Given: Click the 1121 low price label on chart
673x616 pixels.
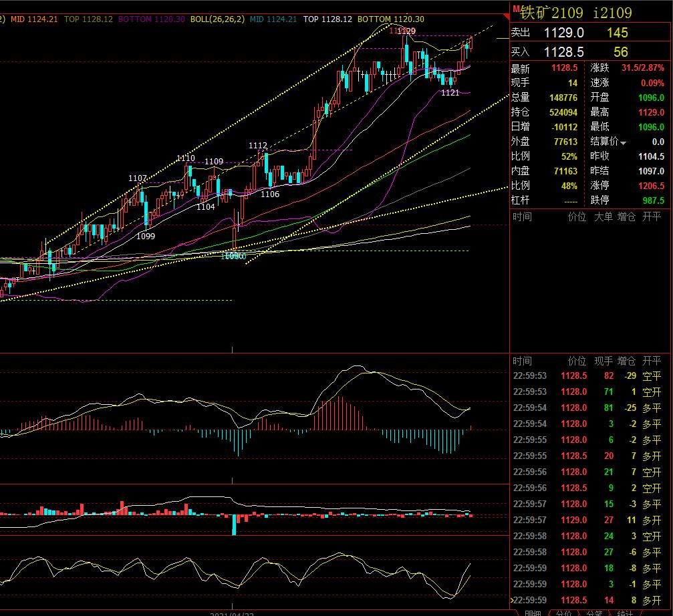Looking at the screenshot, I should pos(450,93).
